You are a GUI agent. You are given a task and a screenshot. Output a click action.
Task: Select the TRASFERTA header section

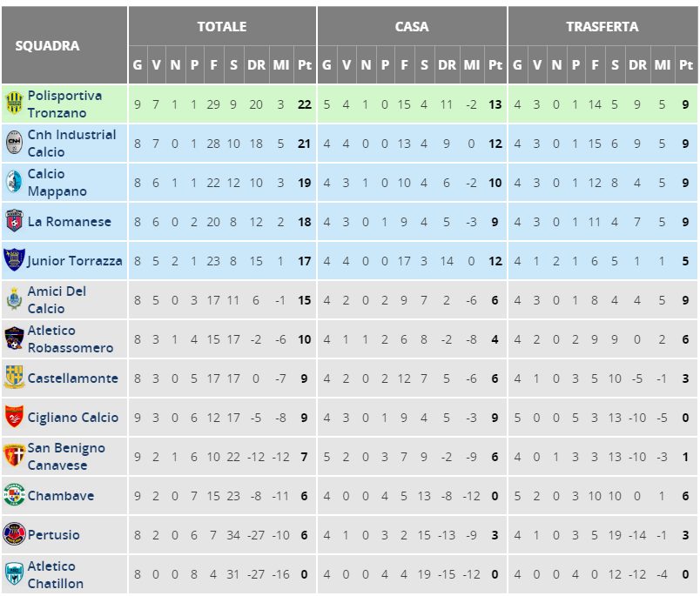[x=602, y=26]
